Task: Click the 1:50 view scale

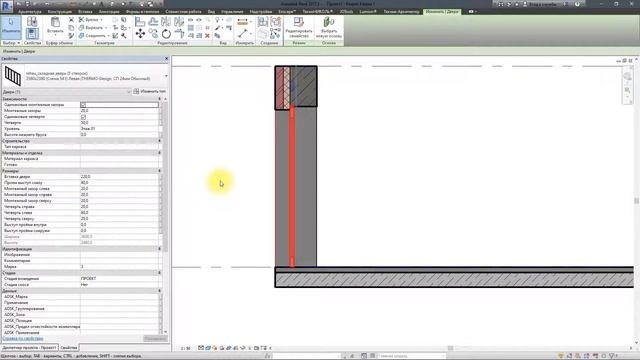Action: [186, 348]
